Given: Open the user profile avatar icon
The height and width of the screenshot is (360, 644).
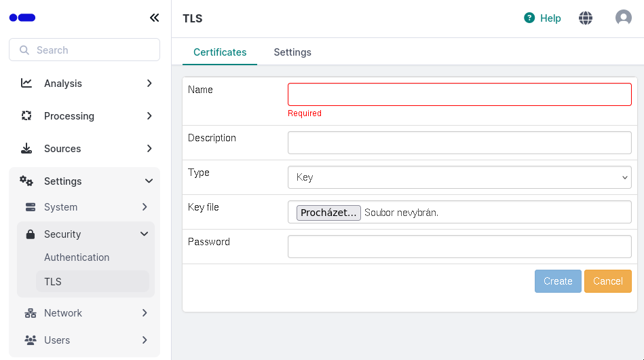Looking at the screenshot, I should tap(623, 18).
